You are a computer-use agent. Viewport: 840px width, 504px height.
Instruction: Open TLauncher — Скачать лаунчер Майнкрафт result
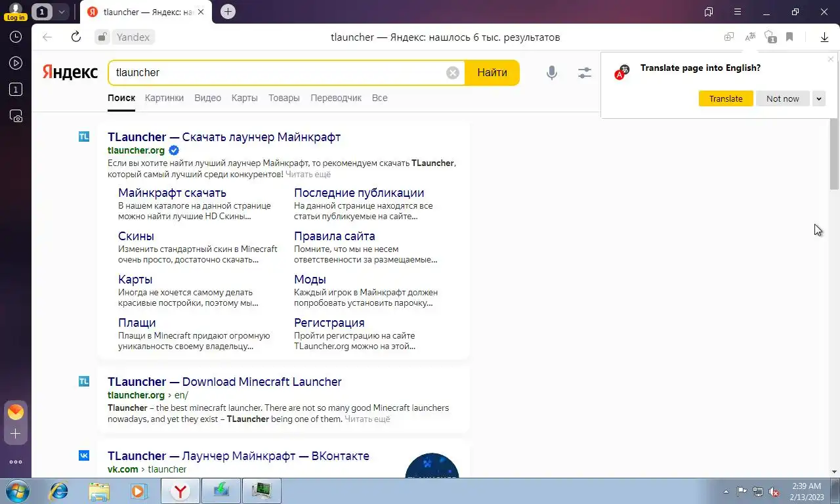point(224,137)
